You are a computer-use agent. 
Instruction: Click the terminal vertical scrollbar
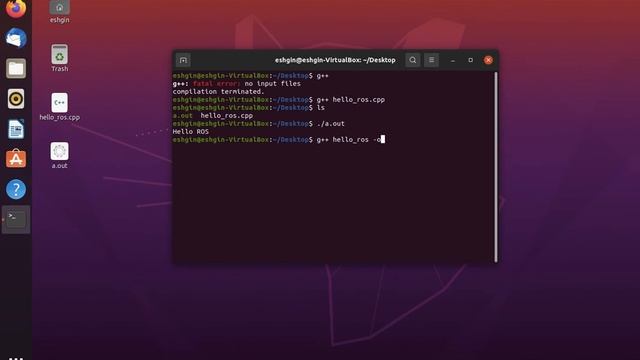pos(496,167)
